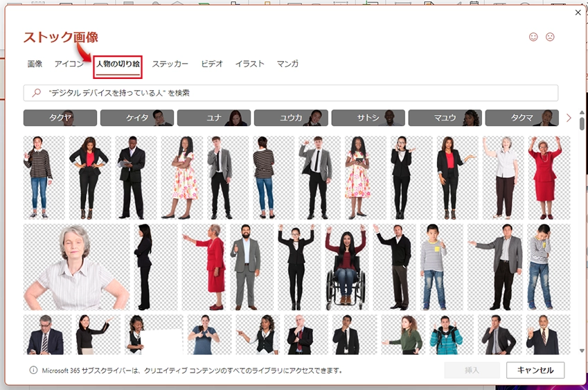Select woman holding blank white sign

[x=154, y=335]
